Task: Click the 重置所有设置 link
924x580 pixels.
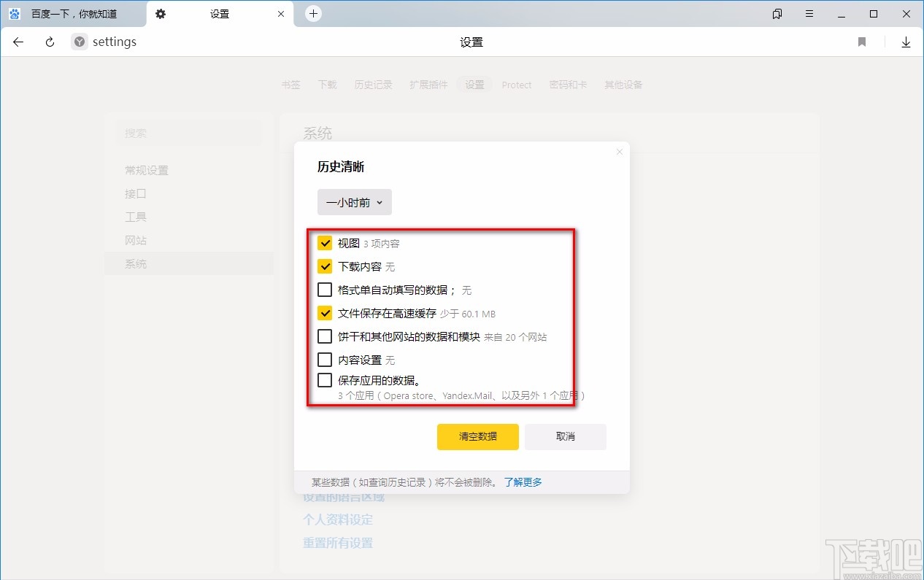Action: [x=338, y=543]
